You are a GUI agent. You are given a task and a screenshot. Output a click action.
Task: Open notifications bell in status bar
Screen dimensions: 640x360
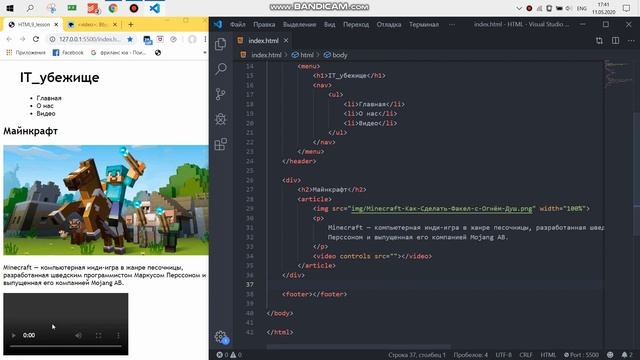point(627,355)
